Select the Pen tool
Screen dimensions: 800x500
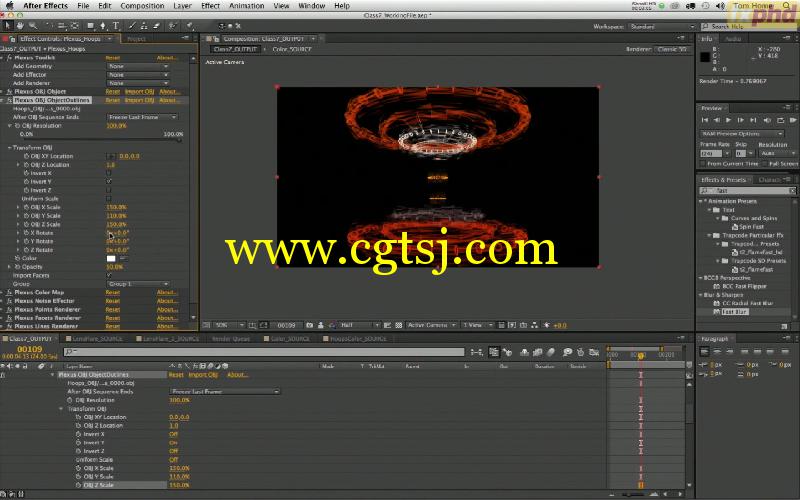pyautogui.click(x=103, y=26)
